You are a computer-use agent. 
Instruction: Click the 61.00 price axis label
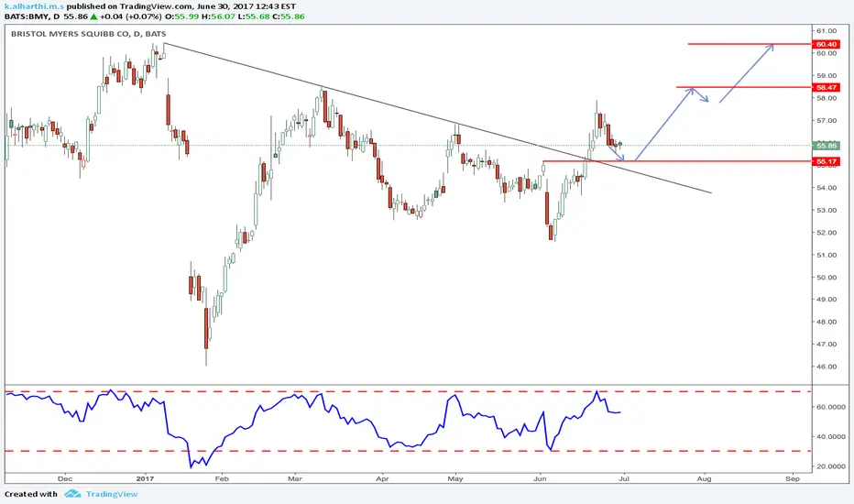pos(827,31)
